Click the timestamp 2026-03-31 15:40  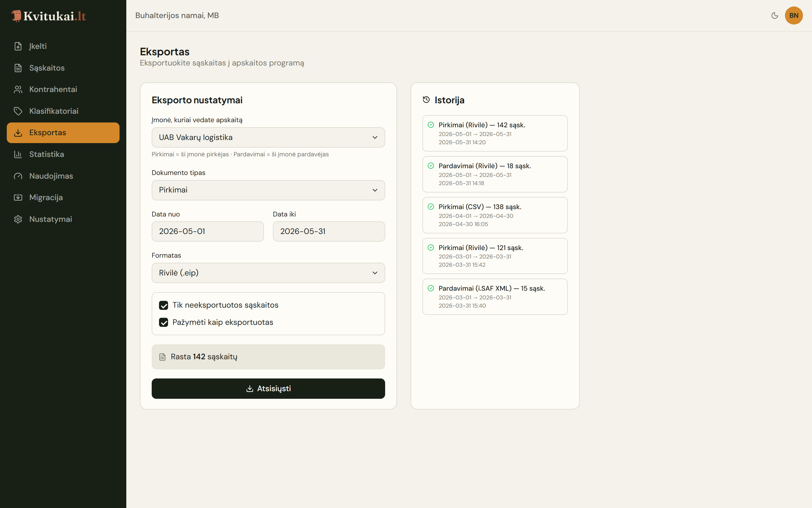[x=462, y=306]
